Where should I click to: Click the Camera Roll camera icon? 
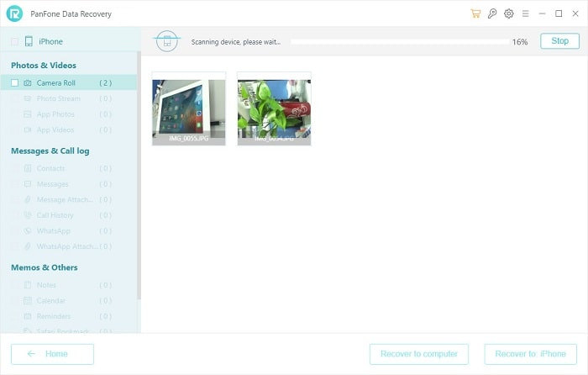click(x=28, y=83)
